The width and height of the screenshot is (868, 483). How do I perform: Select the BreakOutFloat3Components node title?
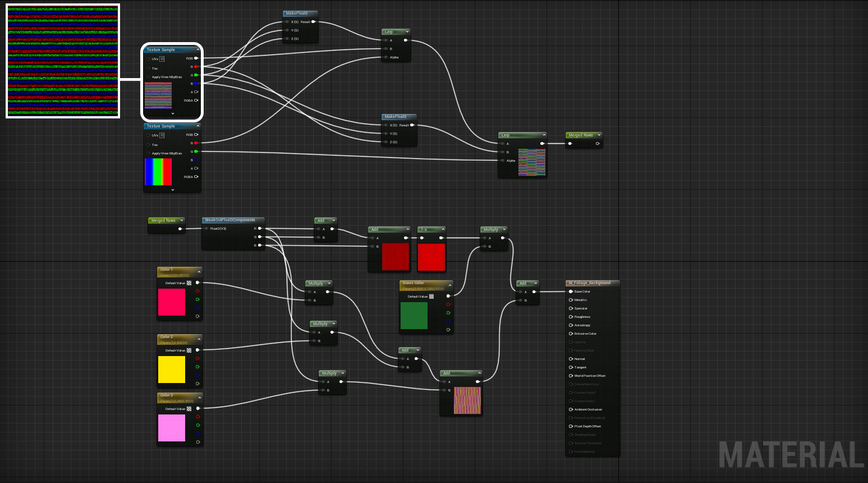click(x=230, y=220)
